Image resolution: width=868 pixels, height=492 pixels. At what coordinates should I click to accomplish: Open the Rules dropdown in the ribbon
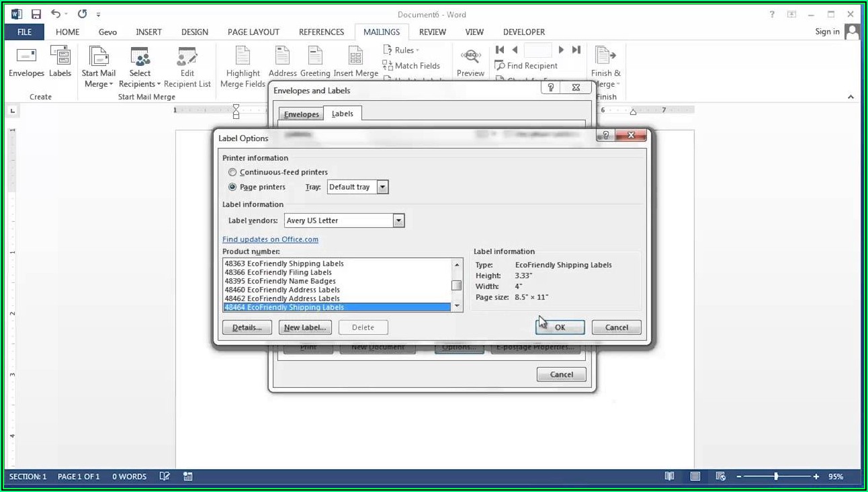(x=401, y=50)
